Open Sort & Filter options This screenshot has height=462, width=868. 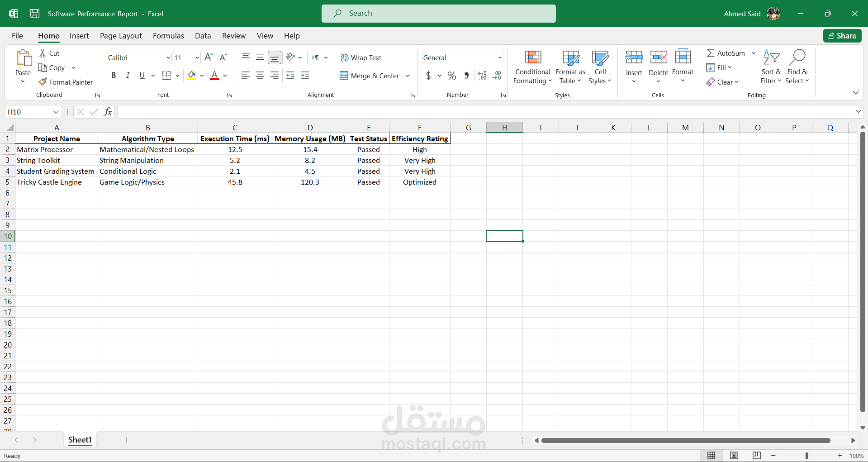tap(771, 67)
